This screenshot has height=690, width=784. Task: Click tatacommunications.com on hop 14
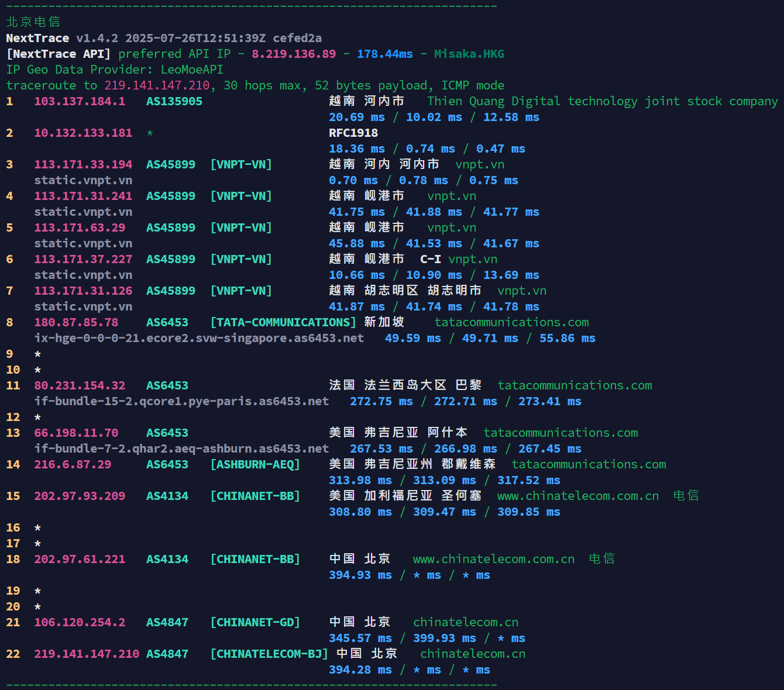589,464
